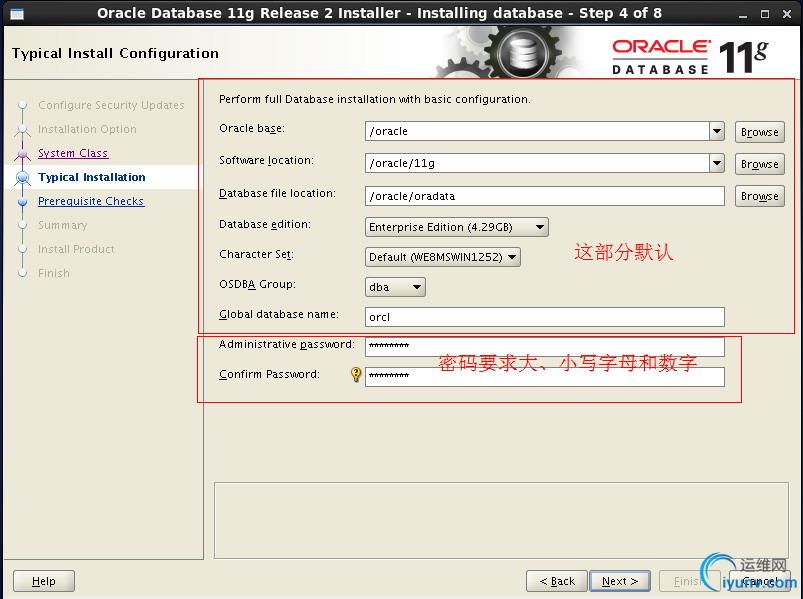Click the Install Product step text
Viewport: 803px width, 599px height.
click(x=76, y=249)
